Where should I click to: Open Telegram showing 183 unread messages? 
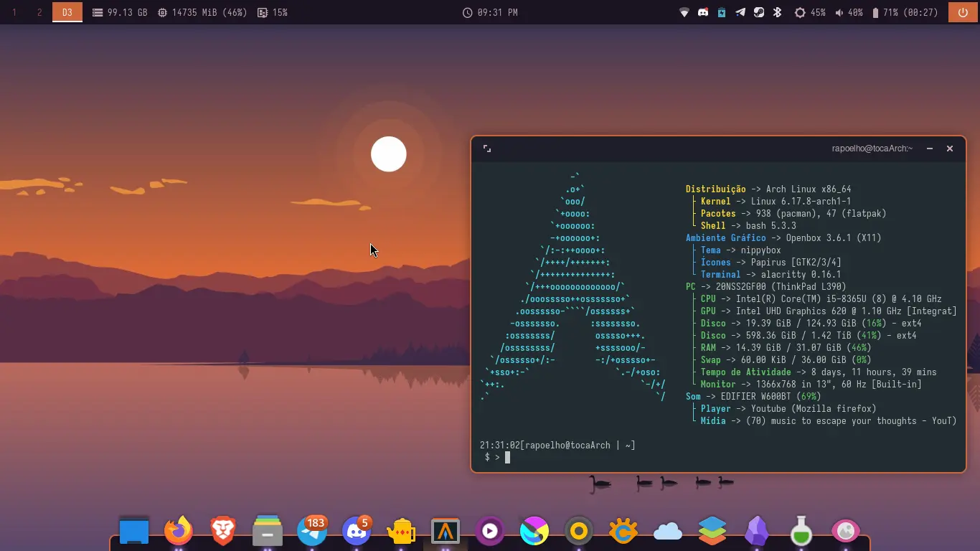pos(312,531)
